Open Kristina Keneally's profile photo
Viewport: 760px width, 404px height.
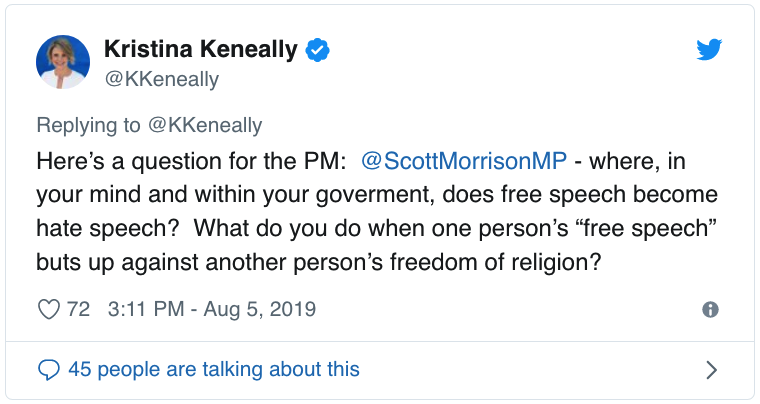(x=63, y=61)
